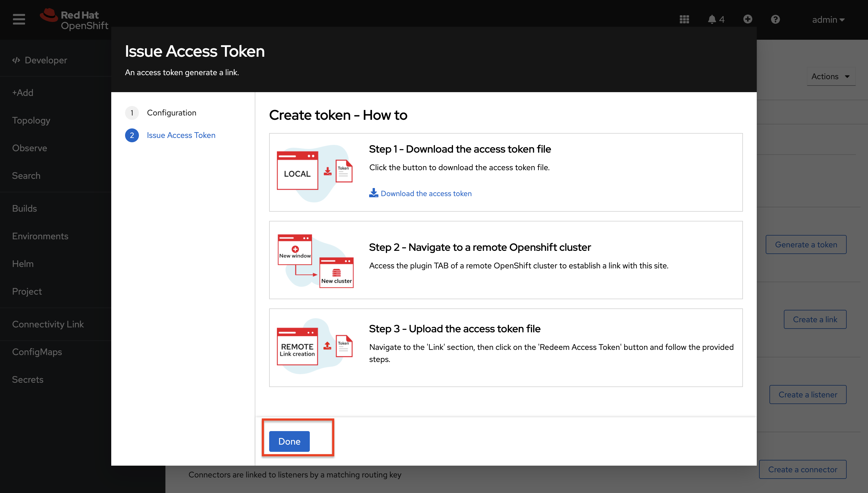
Task: Click the Issue Access Token dialog title
Action: click(195, 51)
